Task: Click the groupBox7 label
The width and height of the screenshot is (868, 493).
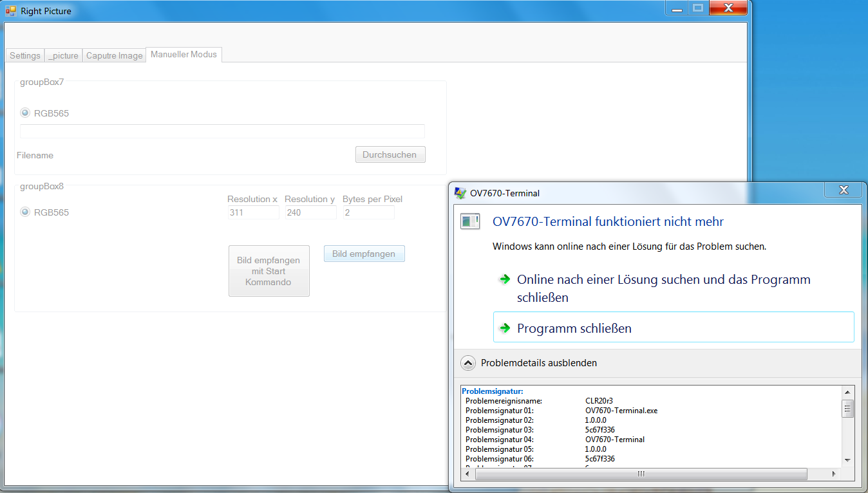Action: pos(42,82)
